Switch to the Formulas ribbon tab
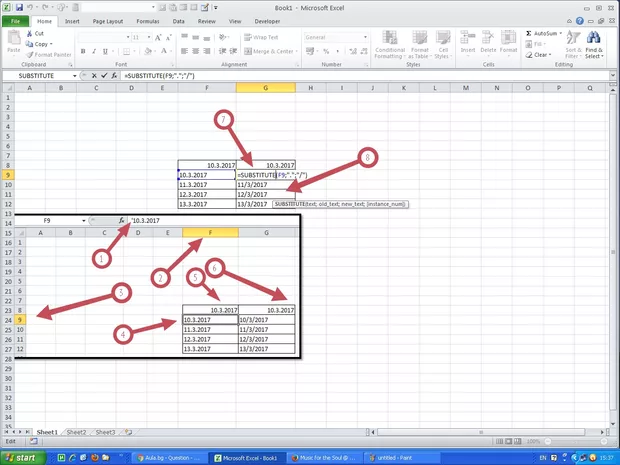 pyautogui.click(x=150, y=20)
